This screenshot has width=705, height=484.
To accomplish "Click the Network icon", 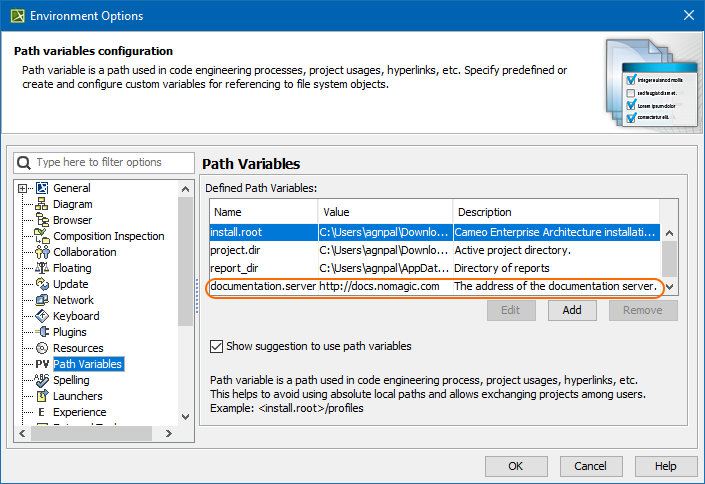I will [x=42, y=300].
